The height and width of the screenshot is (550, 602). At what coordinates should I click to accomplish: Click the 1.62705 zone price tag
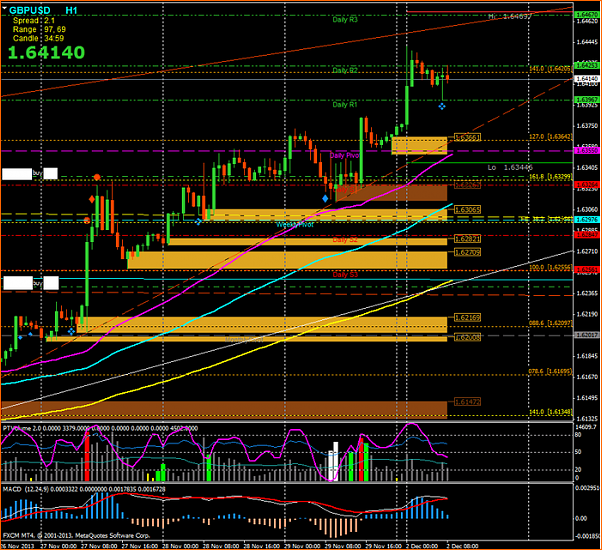(x=467, y=252)
